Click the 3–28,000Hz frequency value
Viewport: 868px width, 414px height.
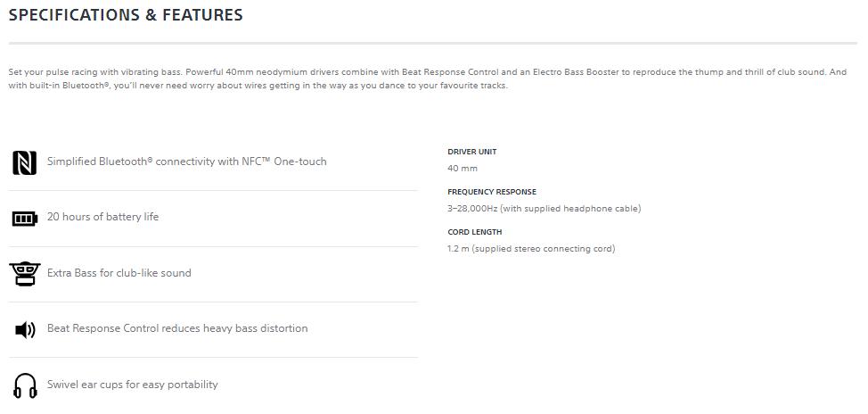544,209
